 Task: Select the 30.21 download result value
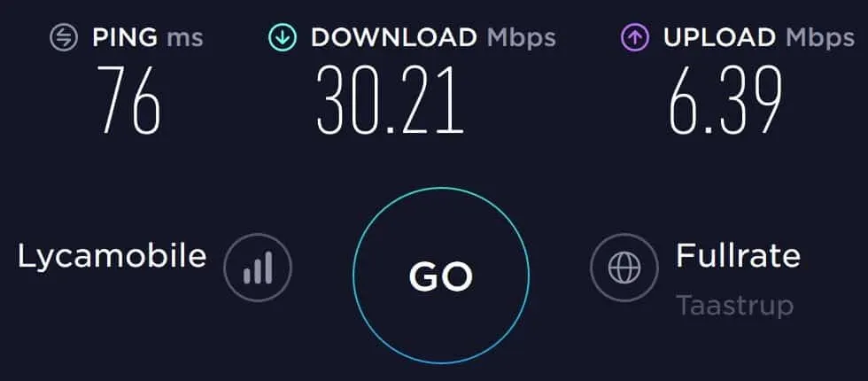(x=390, y=100)
